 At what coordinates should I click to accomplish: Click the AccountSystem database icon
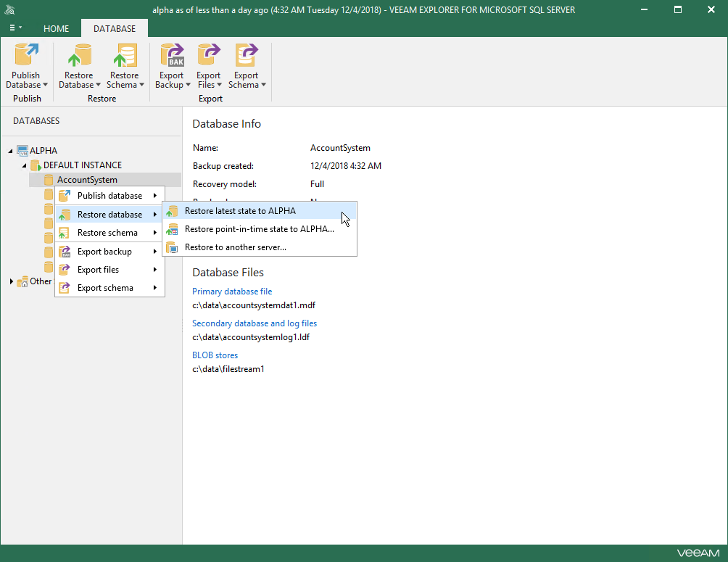coord(49,180)
